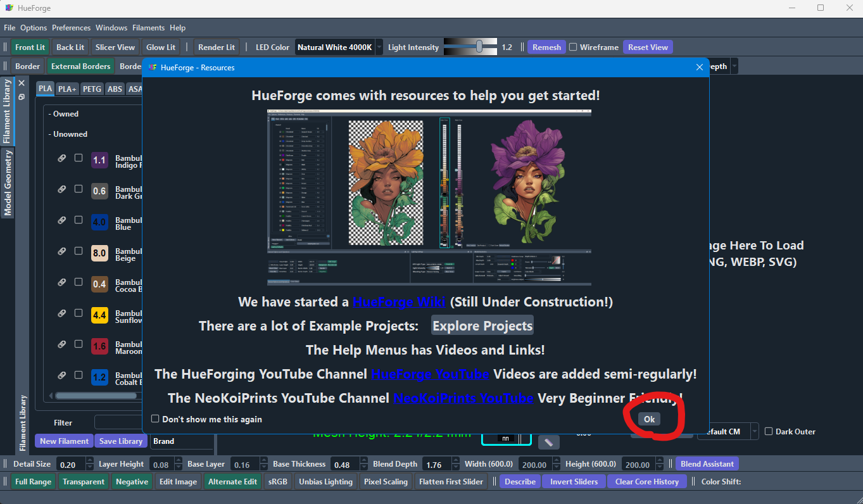Click the Clear Core History button
The width and height of the screenshot is (863, 504).
[x=647, y=482]
